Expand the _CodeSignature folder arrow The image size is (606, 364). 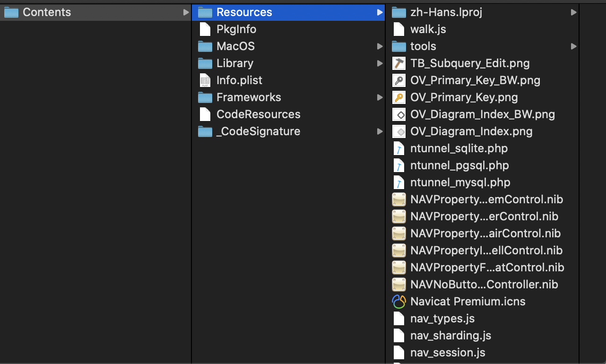[x=380, y=131]
